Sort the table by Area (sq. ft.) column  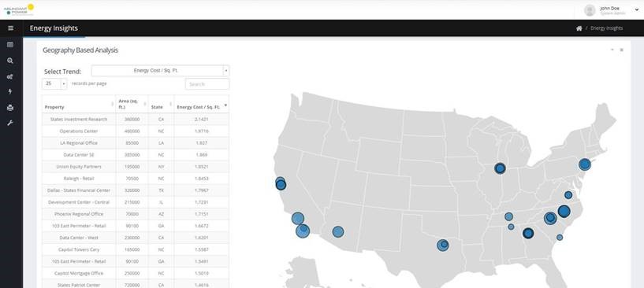pyautogui.click(x=132, y=104)
